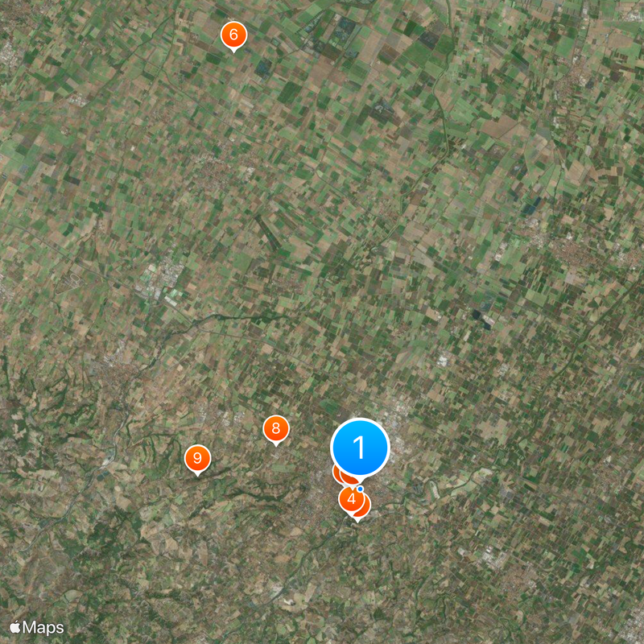Click the white pointer tail of pin 9
Screen dimensions: 644x644
(x=197, y=474)
